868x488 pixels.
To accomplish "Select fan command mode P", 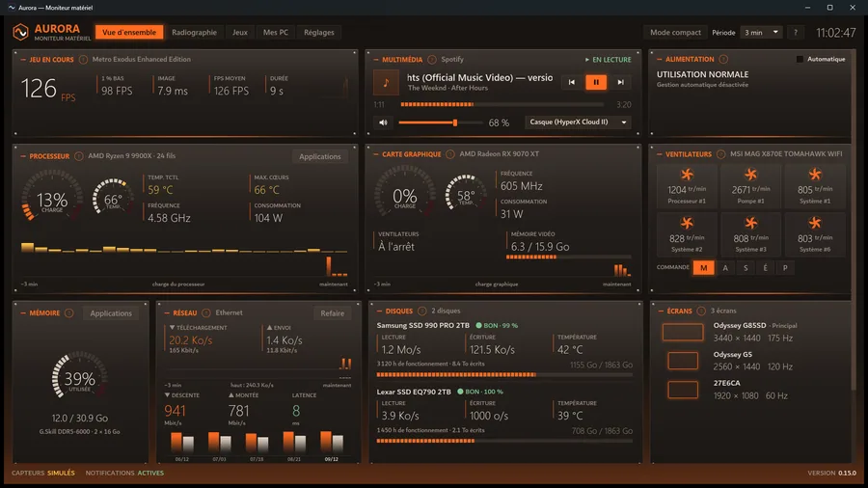I will pyautogui.click(x=785, y=268).
